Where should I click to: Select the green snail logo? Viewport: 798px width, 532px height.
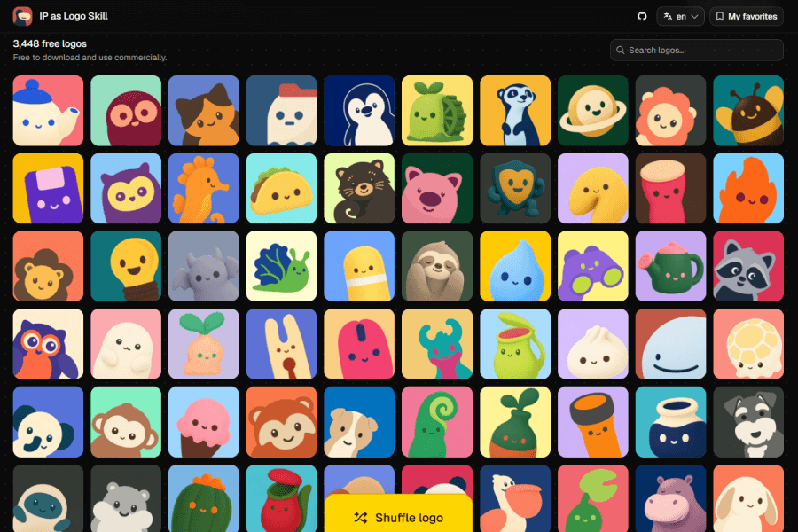[281, 266]
